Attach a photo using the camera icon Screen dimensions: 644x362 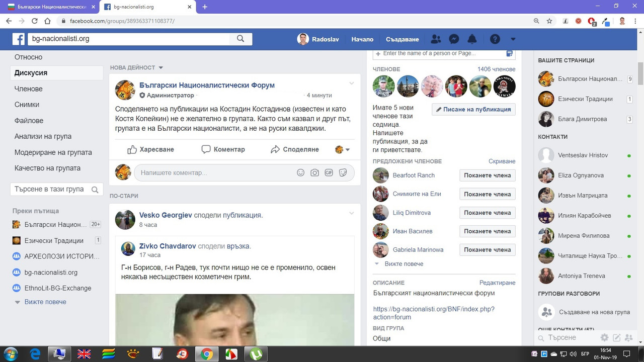pyautogui.click(x=314, y=172)
